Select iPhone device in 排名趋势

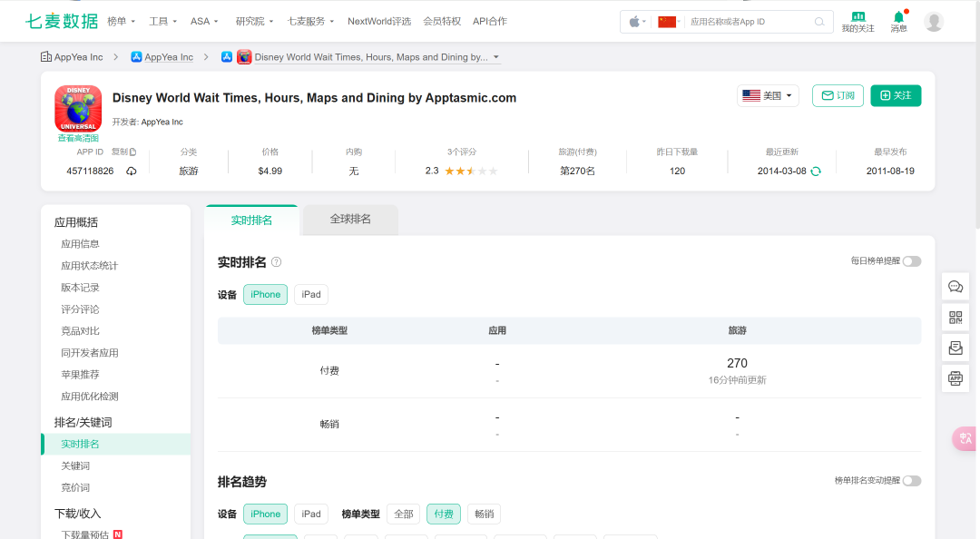click(x=266, y=514)
